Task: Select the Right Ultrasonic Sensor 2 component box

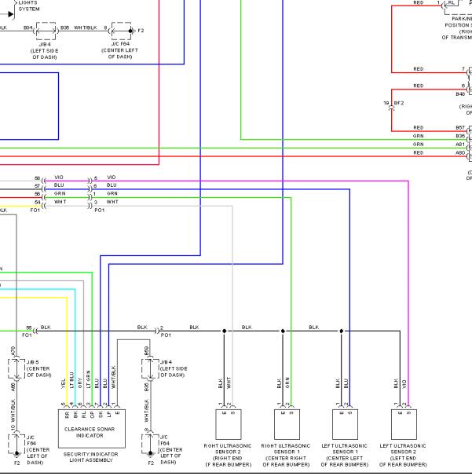Action: pos(229,424)
